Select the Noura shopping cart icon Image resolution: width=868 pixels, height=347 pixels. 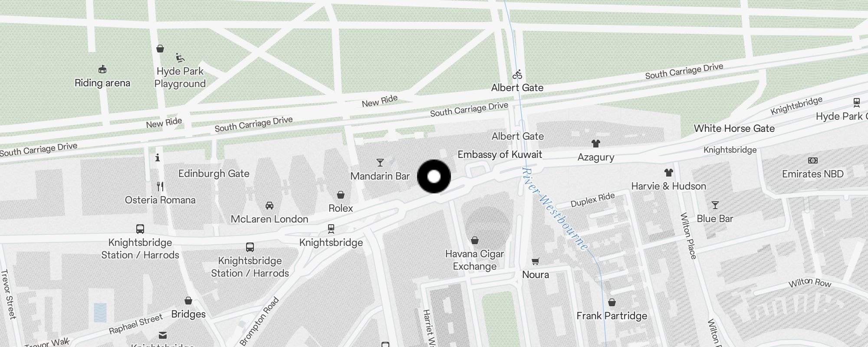(535, 261)
